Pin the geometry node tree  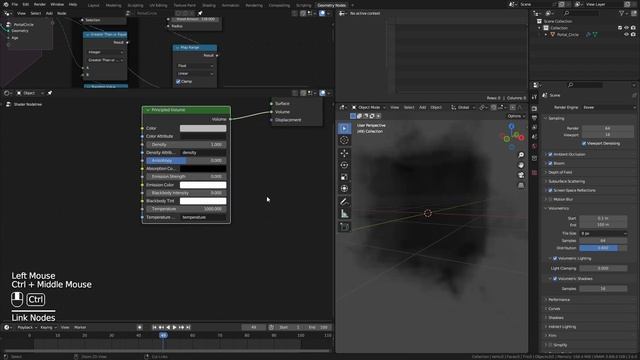[x=200, y=13]
